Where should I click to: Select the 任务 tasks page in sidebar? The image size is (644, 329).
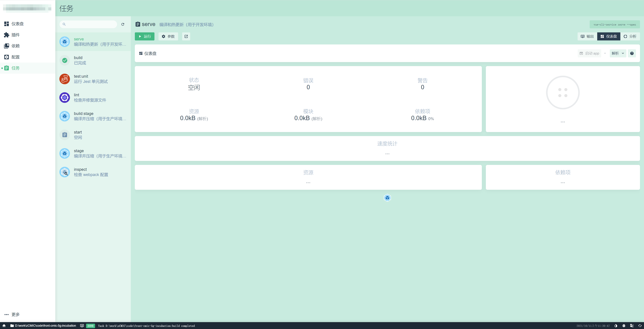pyautogui.click(x=28, y=68)
